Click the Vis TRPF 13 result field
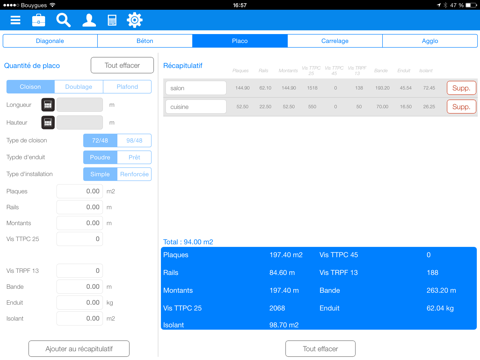 (80, 271)
